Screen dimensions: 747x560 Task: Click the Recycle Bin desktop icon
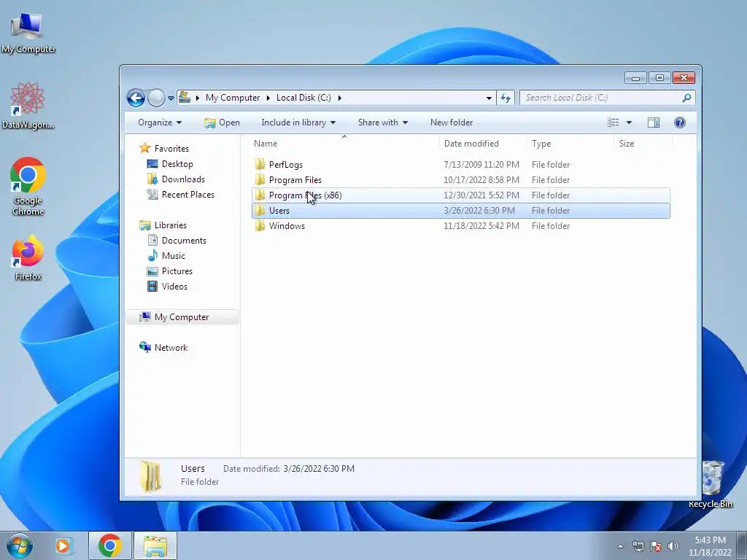coord(711,484)
